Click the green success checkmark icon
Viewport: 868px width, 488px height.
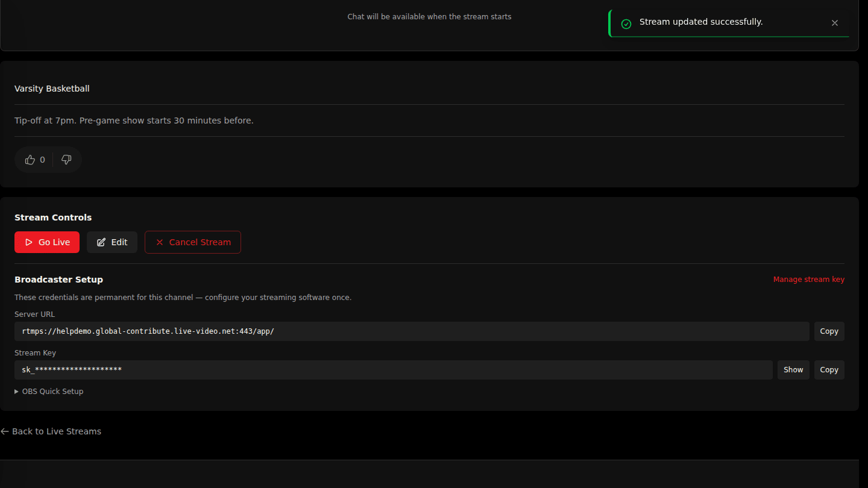tap(626, 23)
